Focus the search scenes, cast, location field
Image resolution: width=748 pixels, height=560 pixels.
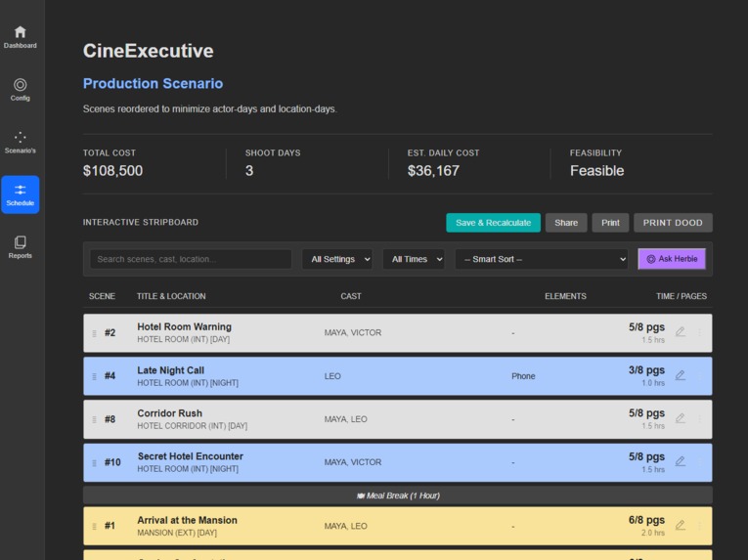[191, 259]
